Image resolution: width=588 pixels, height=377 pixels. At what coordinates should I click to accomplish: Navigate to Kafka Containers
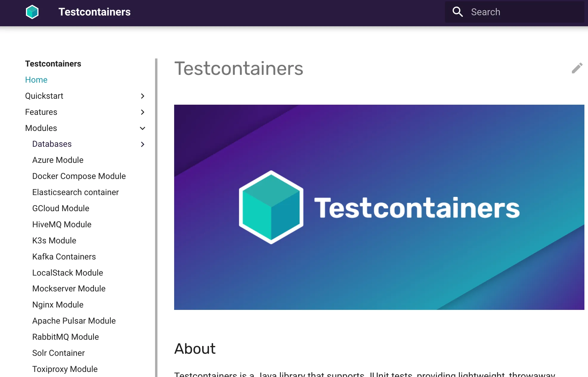pos(64,257)
